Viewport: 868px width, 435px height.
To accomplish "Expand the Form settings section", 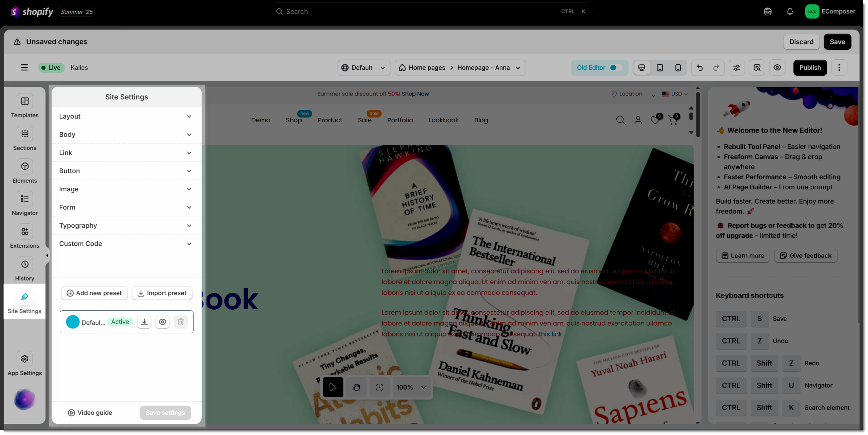I will click(126, 207).
